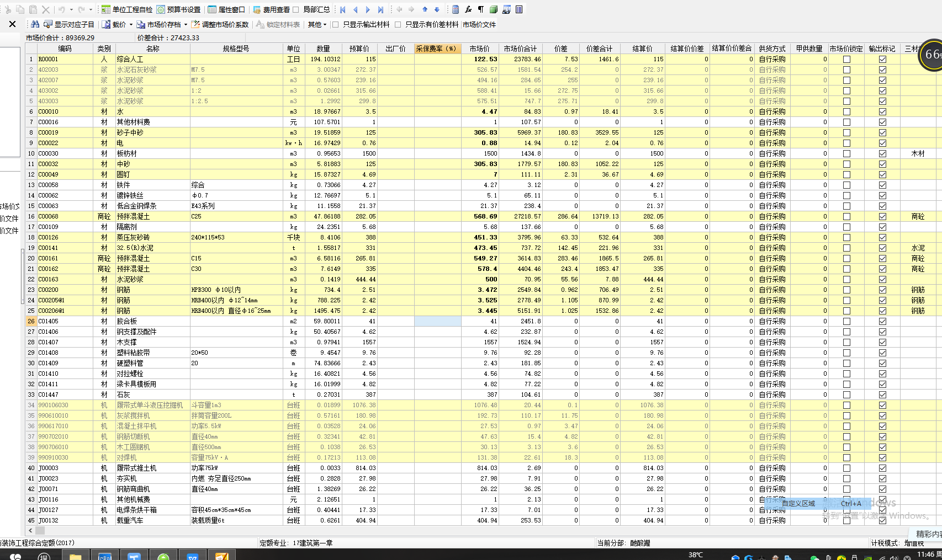
Task: Click 显示对应子目 icon button
Action: coord(69,24)
